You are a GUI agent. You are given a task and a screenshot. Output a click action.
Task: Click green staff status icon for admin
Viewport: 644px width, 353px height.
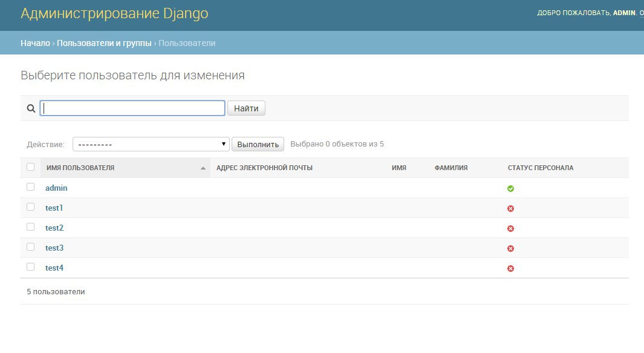(510, 188)
